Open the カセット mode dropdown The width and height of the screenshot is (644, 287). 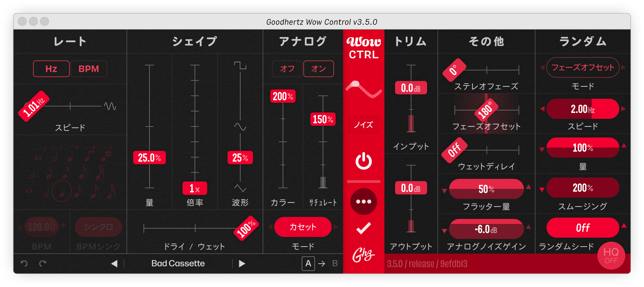[303, 227]
